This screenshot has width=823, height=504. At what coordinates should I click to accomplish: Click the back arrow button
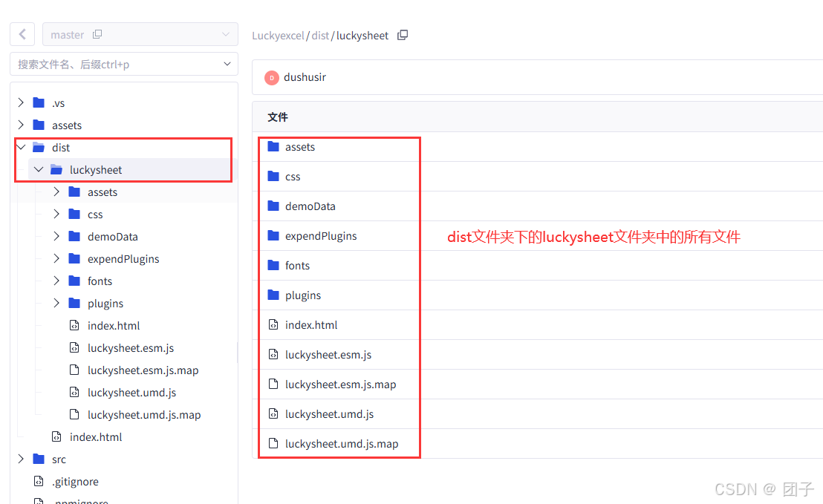pyautogui.click(x=22, y=35)
